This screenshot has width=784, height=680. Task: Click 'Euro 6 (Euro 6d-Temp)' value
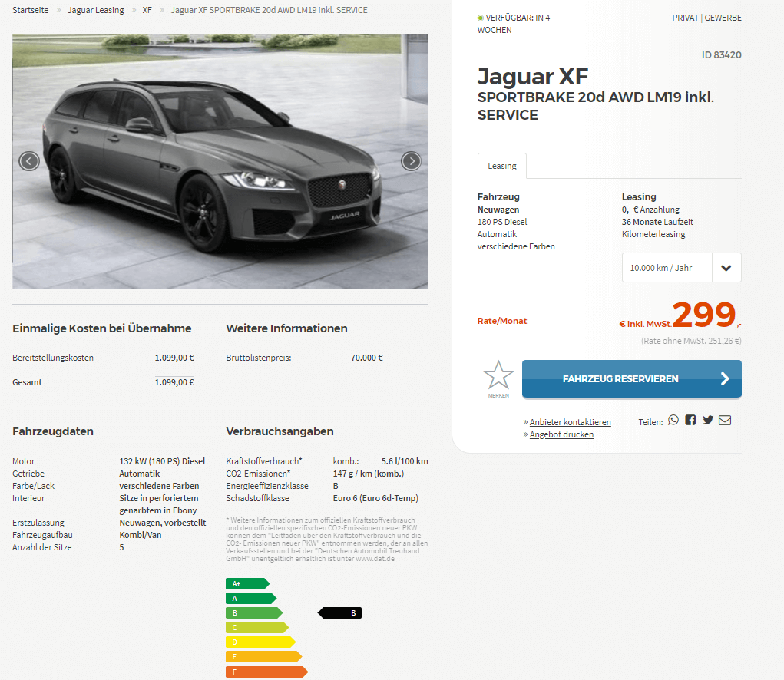375,498
